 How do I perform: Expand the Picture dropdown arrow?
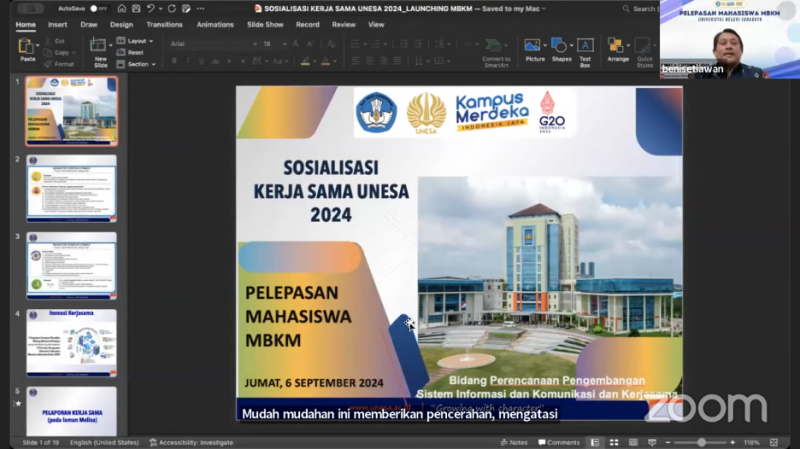pyautogui.click(x=545, y=45)
